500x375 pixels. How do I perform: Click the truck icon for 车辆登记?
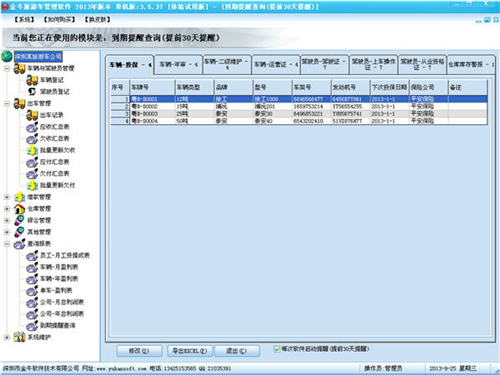(x=32, y=80)
